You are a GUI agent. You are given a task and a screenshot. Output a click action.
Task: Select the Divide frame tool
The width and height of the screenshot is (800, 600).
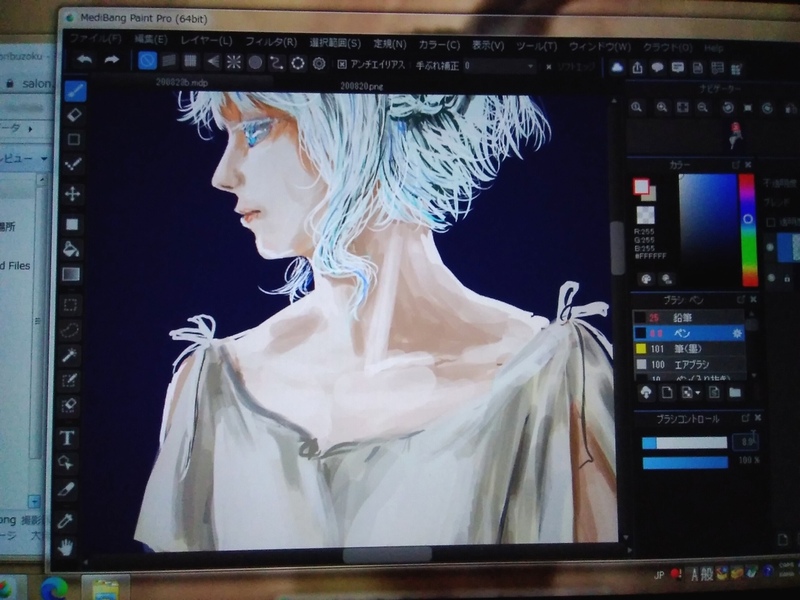coord(66,490)
